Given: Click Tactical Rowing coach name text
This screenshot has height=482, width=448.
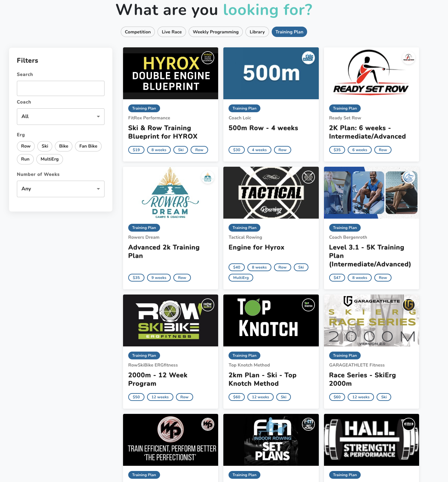Looking at the screenshot, I should point(245,237).
